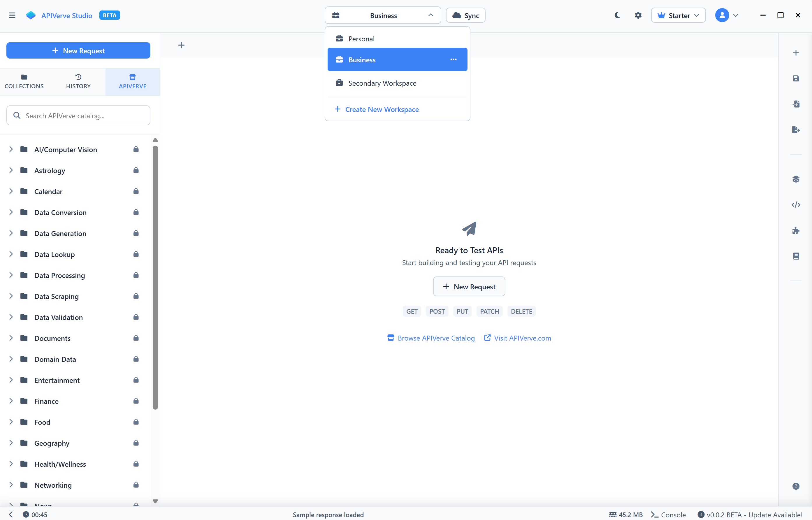Screen dimensions: 812x520
Task: Open the Starter plan dropdown
Action: 678,15
